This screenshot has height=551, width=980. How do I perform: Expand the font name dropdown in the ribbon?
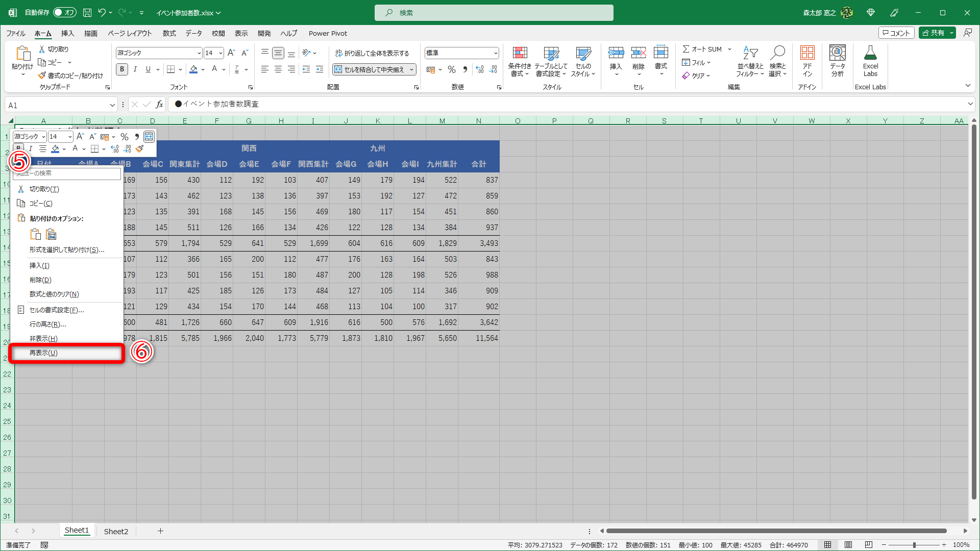pyautogui.click(x=199, y=53)
